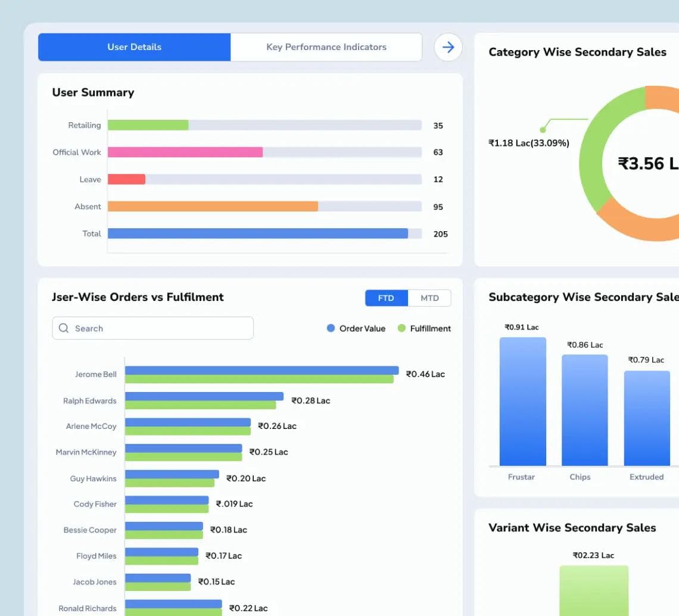The image size is (679, 616).
Task: Click the ₹0.46 Lac value
Action: pos(425,374)
